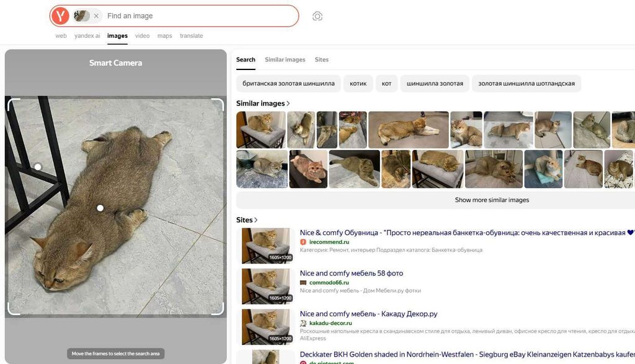The width and height of the screenshot is (635, 364).
Task: Select the "котик" search suggestion chip
Action: pos(358,83)
